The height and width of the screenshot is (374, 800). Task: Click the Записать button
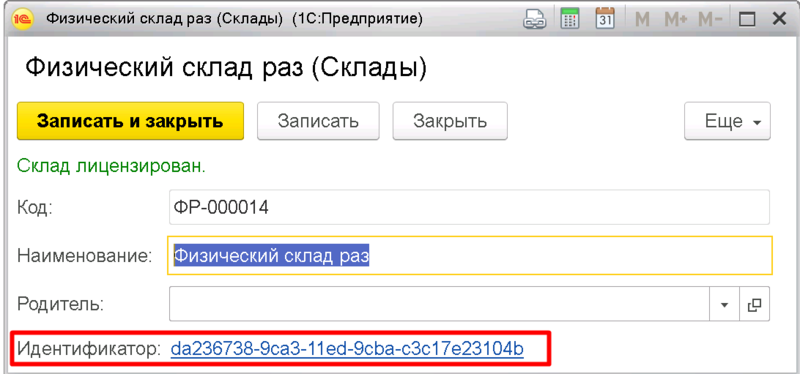click(x=318, y=121)
